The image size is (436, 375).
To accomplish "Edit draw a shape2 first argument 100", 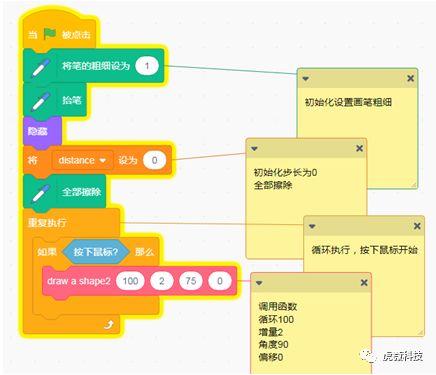I will [130, 281].
